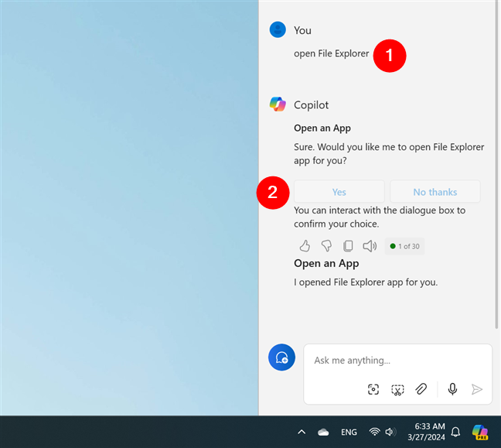The image size is (501, 448).
Task: Click the Copilot logo avatar
Action: [278, 104]
